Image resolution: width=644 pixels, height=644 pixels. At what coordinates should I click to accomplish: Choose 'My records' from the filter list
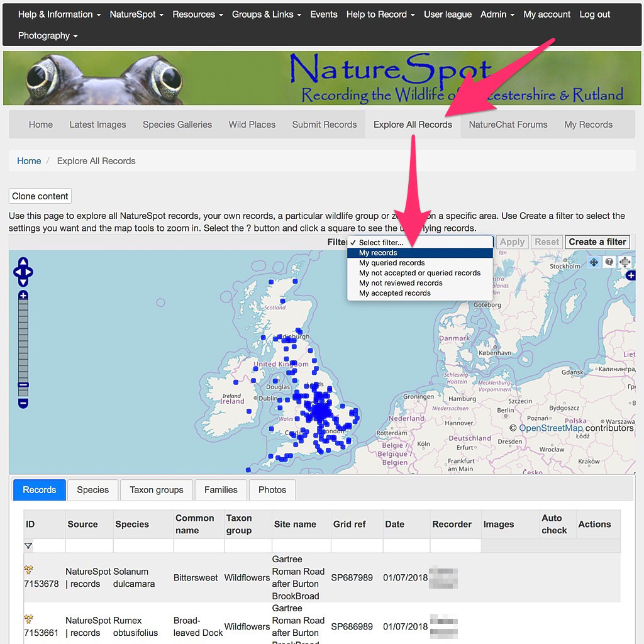coord(378,253)
